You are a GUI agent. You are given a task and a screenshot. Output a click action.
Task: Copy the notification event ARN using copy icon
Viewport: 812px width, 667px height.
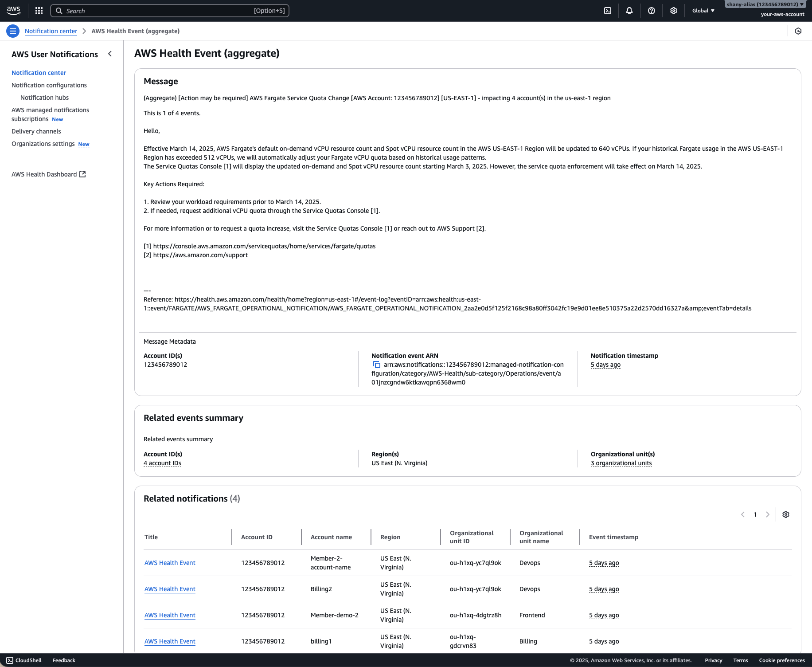(x=377, y=364)
